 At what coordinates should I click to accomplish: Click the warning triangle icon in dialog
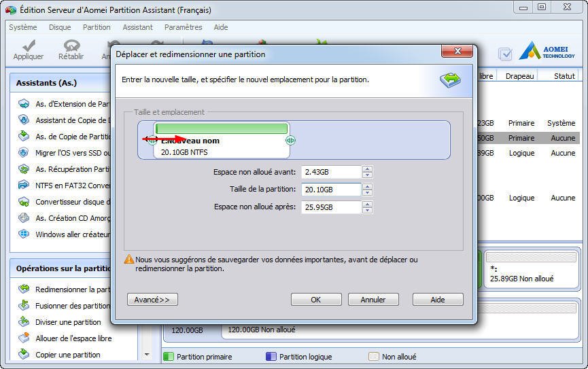[x=129, y=259]
